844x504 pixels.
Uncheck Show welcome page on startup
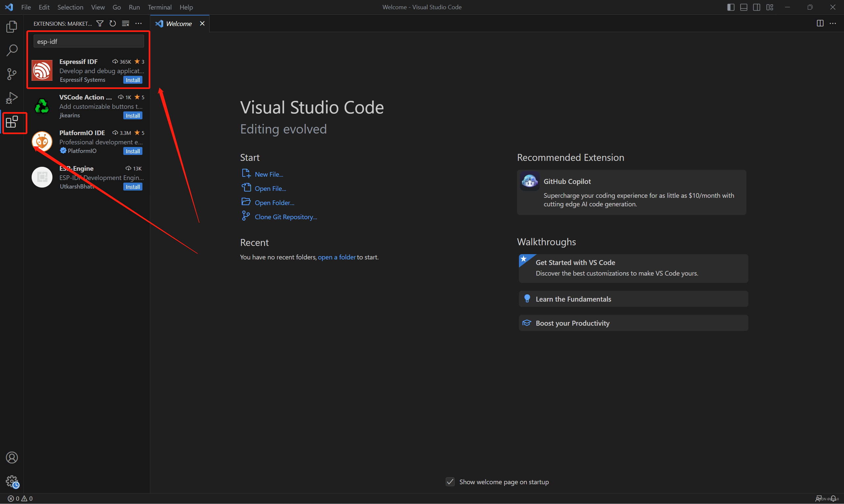click(450, 482)
